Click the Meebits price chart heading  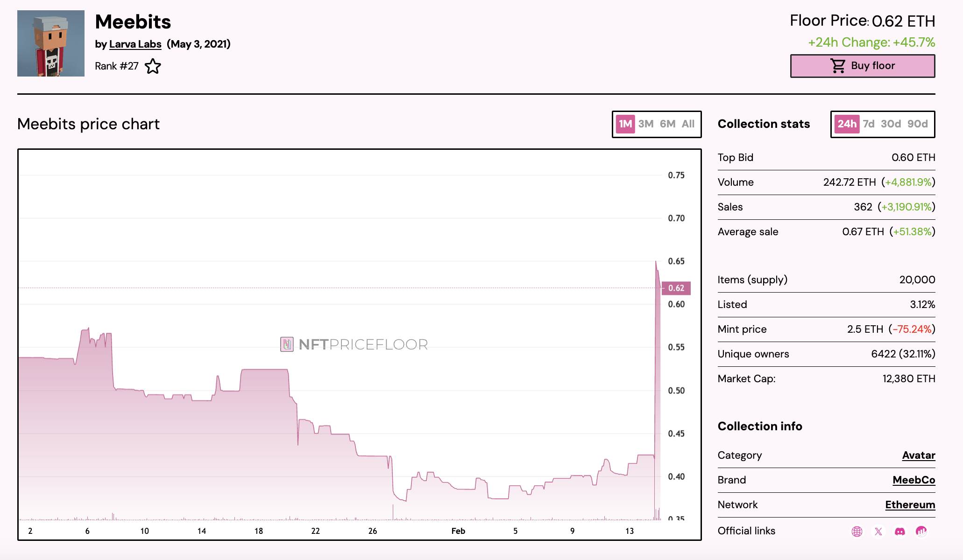(x=88, y=124)
